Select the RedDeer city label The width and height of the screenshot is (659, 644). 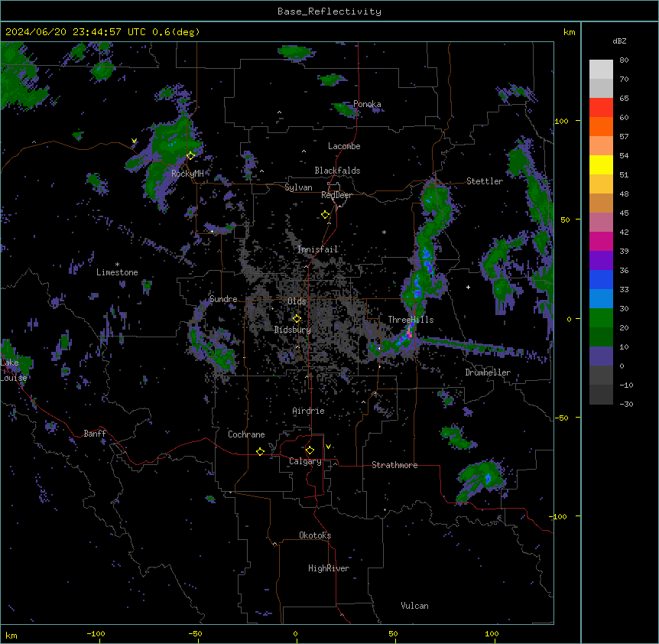click(x=336, y=195)
